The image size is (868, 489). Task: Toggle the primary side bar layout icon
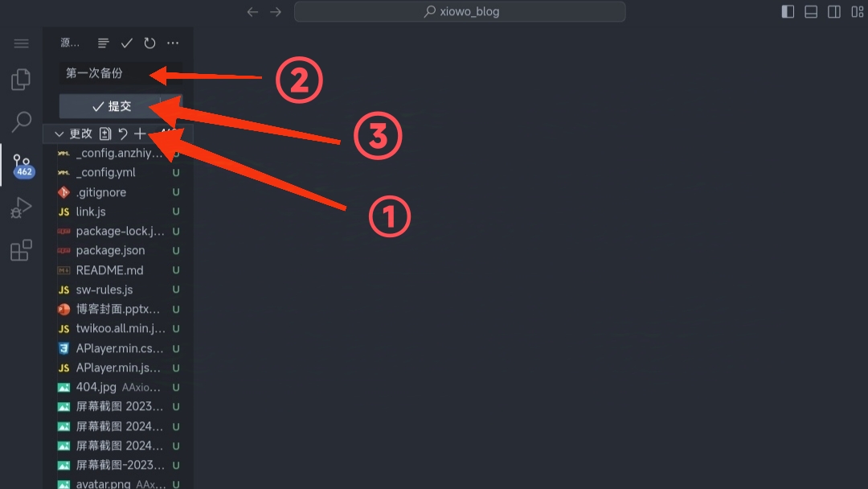pos(788,11)
